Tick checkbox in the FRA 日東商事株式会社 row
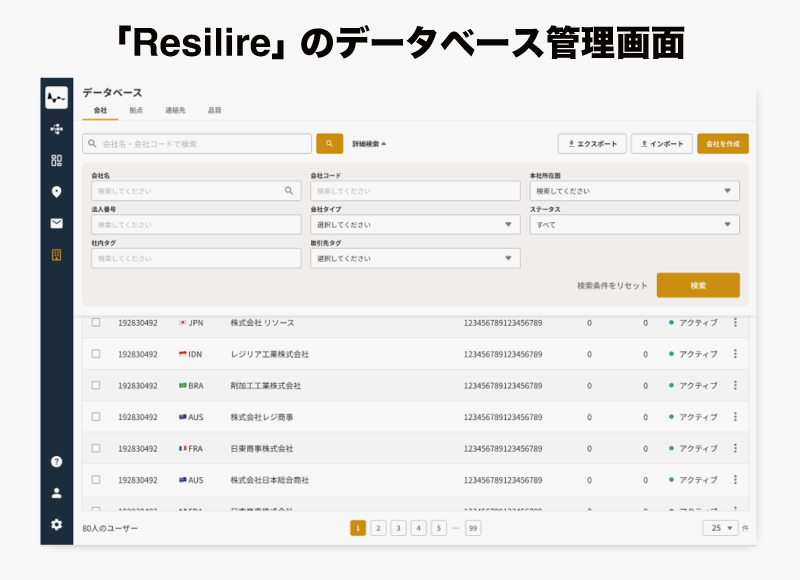The image size is (800, 580). 96,448
